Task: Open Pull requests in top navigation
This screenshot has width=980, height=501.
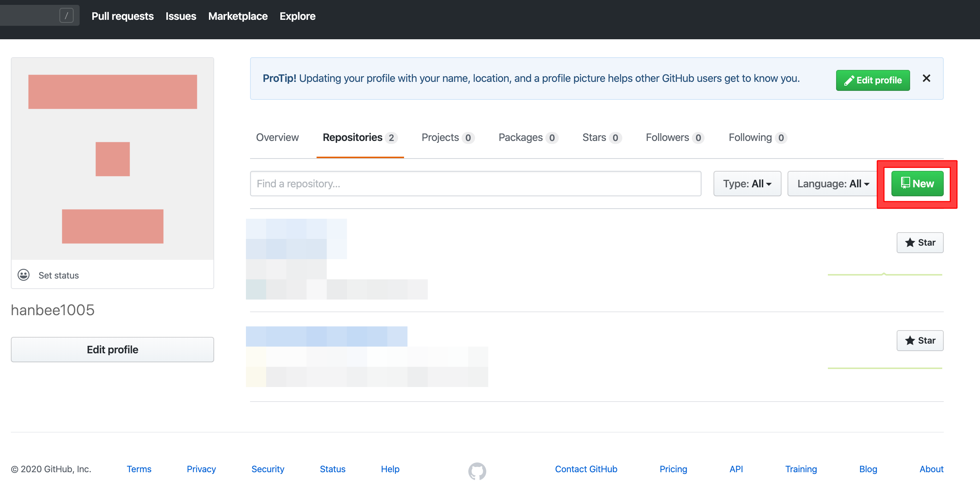Action: (x=123, y=16)
